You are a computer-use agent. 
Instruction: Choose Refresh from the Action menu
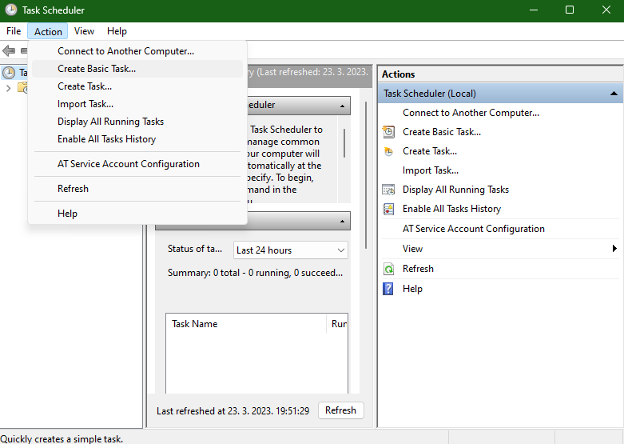[x=137, y=189]
